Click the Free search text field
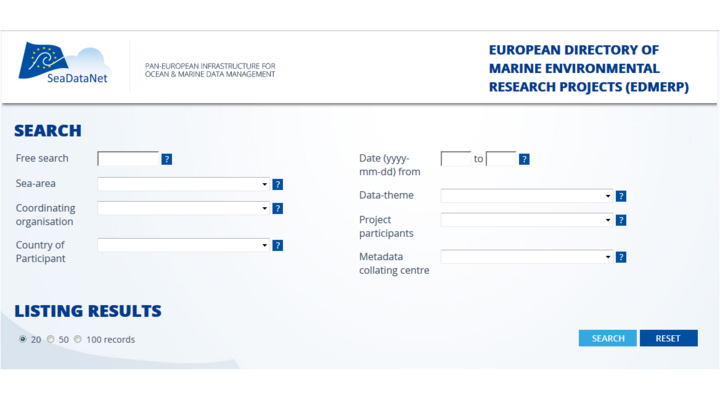The width and height of the screenshot is (720, 405). click(128, 159)
